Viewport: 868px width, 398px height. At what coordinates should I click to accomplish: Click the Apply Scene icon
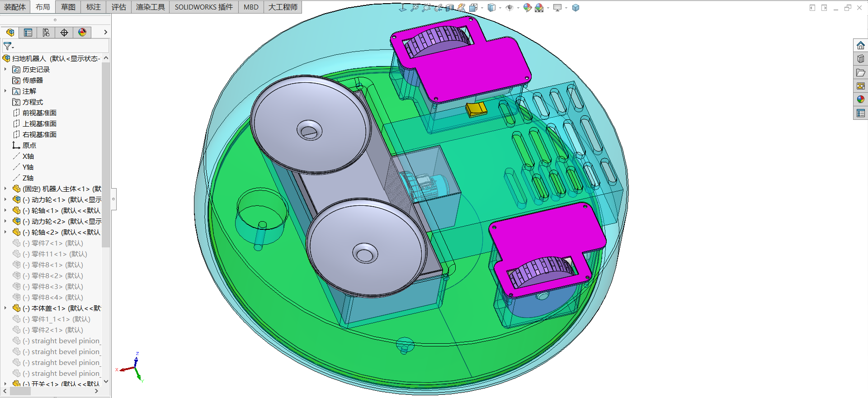[x=539, y=8]
